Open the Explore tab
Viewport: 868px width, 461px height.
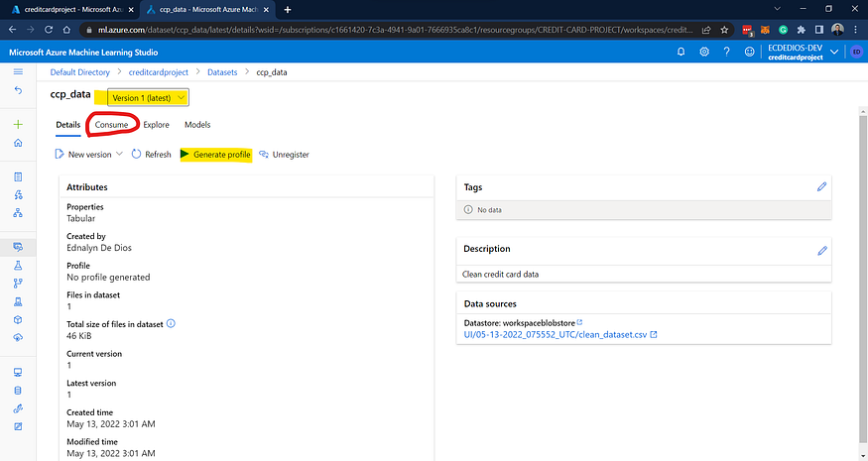click(x=156, y=125)
